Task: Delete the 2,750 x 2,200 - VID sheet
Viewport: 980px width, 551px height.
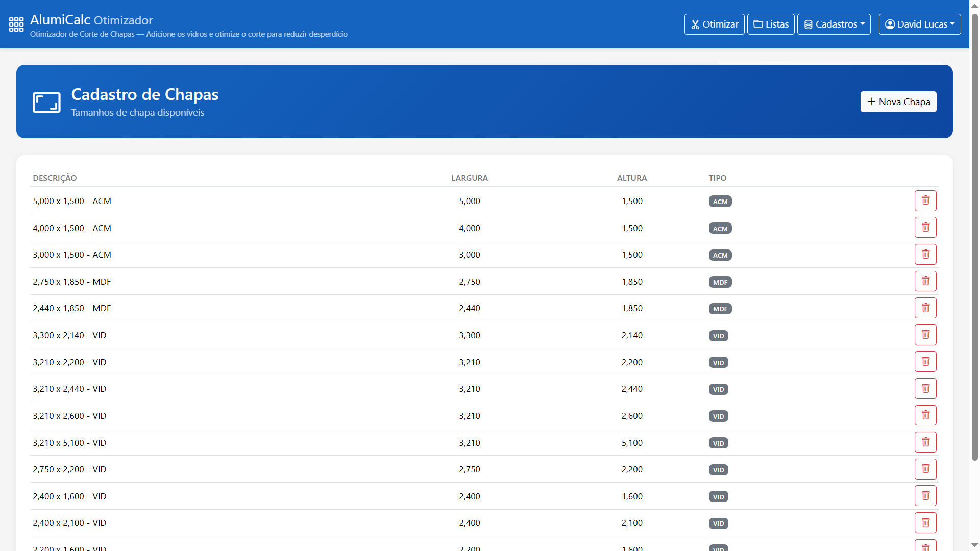Action: [x=925, y=469]
